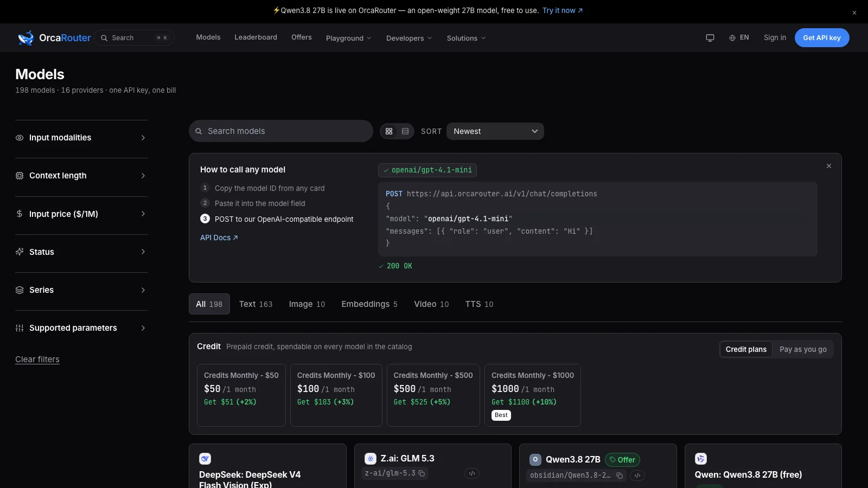This screenshot has width=868, height=488.
Task: Copy the obsidian/Qwen3.8 model ID
Action: (619, 476)
